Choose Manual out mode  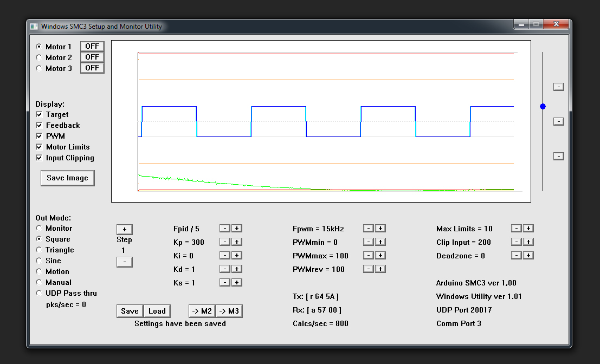tap(38, 282)
